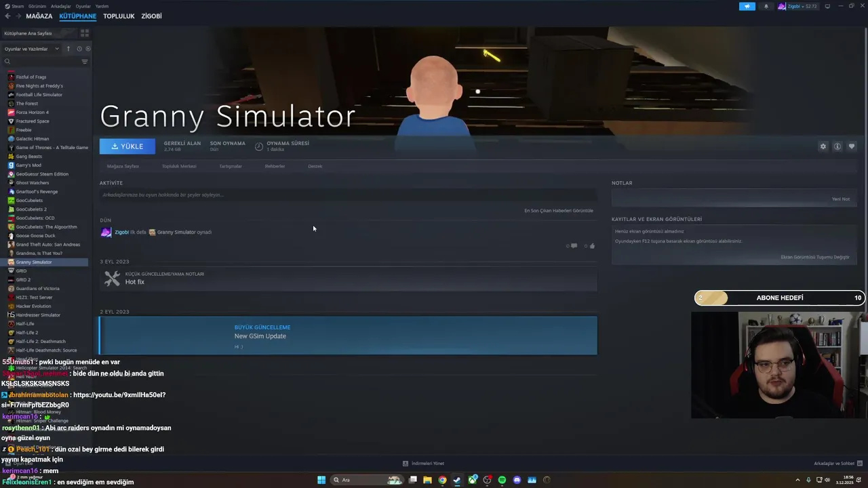Open Spotify from the taskbar

click(502, 480)
